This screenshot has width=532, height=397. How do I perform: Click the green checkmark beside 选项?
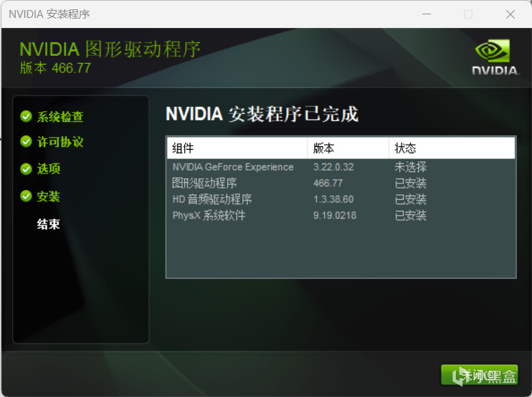26,168
